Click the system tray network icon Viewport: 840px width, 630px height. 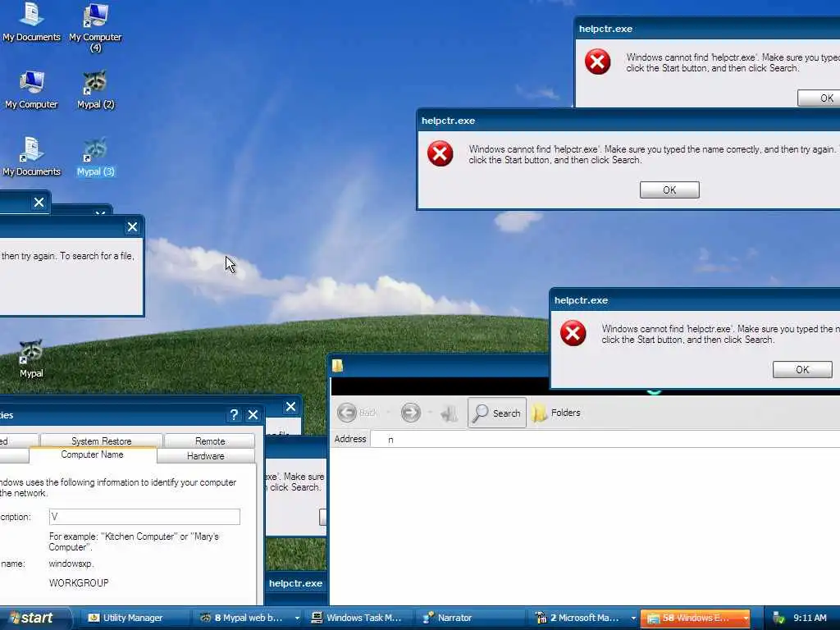click(x=778, y=619)
